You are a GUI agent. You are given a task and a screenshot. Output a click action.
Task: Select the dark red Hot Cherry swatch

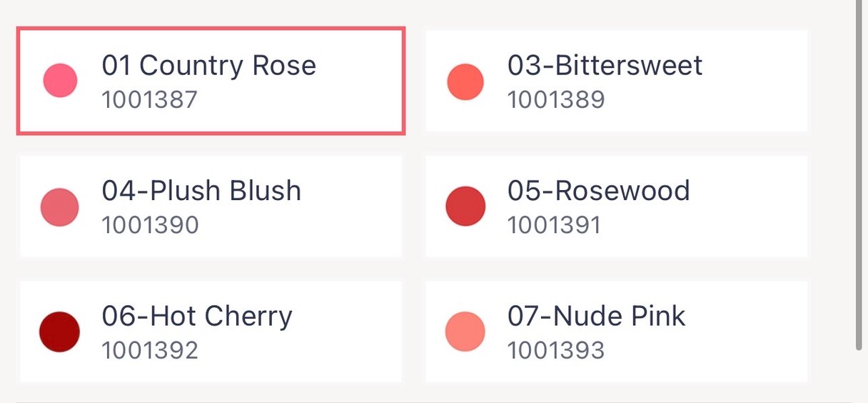click(60, 332)
